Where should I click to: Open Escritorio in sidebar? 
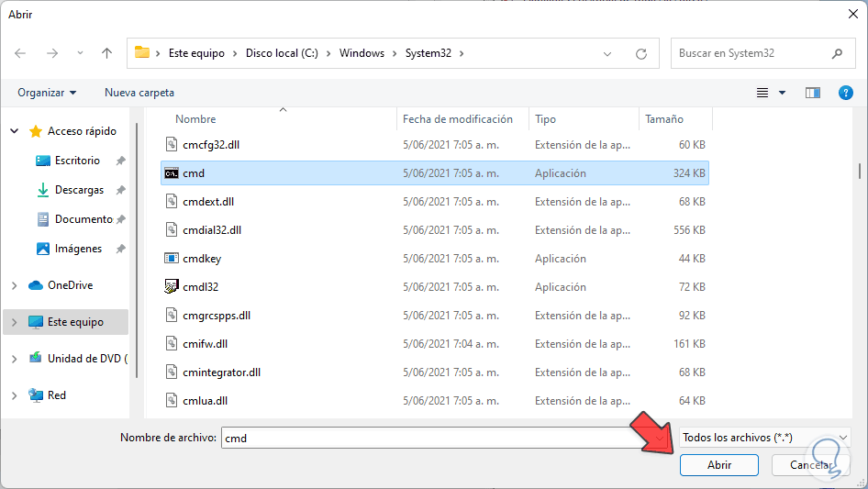[x=77, y=161]
